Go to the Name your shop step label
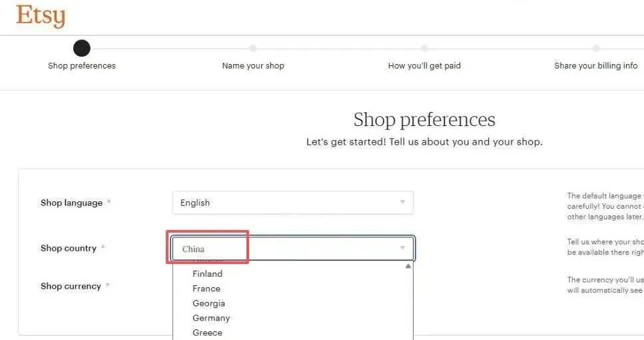The height and width of the screenshot is (340, 644). [x=253, y=66]
